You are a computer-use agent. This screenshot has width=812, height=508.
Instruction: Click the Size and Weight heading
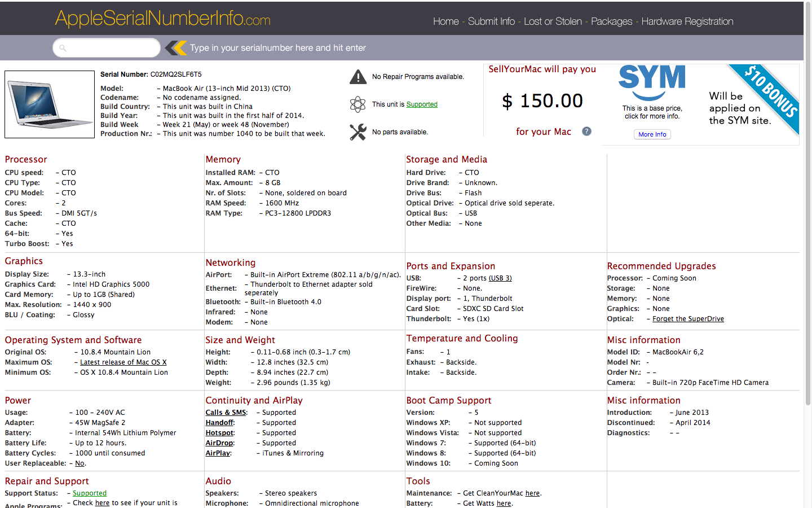tap(240, 340)
